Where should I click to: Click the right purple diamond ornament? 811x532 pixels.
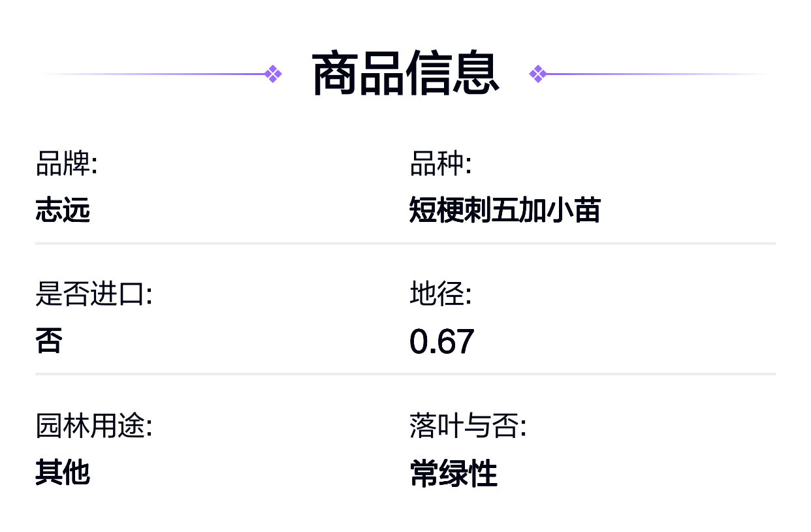pyautogui.click(x=537, y=74)
